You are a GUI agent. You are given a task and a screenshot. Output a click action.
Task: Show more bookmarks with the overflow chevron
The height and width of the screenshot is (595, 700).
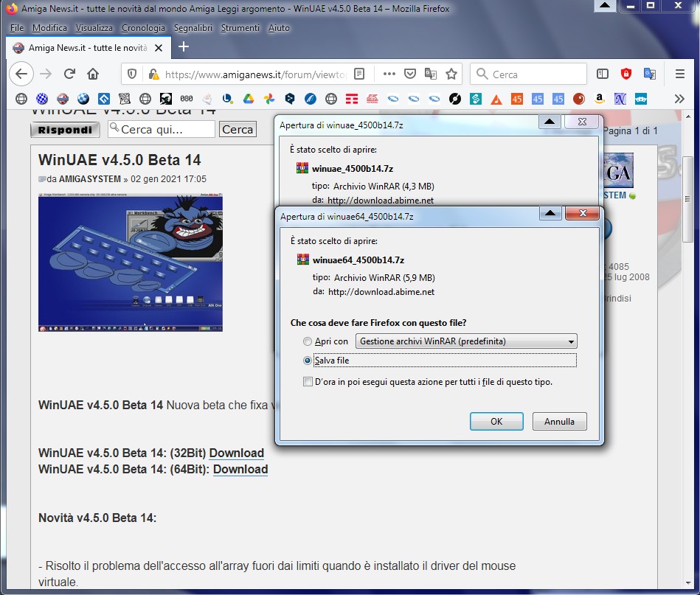[x=679, y=98]
